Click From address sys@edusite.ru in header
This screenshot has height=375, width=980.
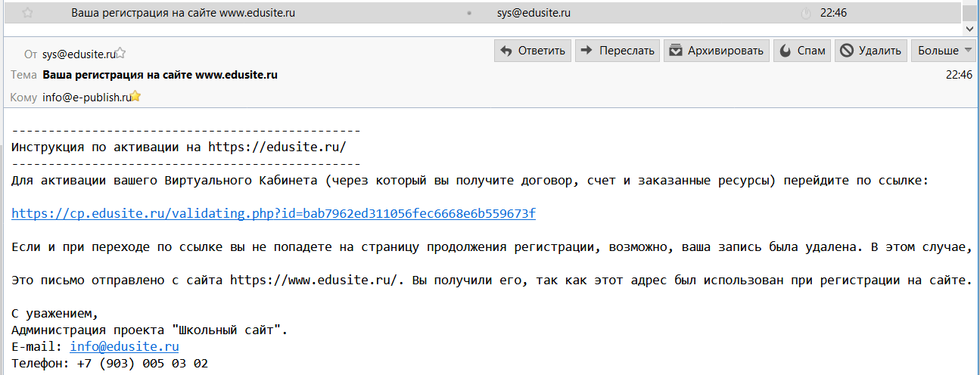pyautogui.click(x=79, y=54)
